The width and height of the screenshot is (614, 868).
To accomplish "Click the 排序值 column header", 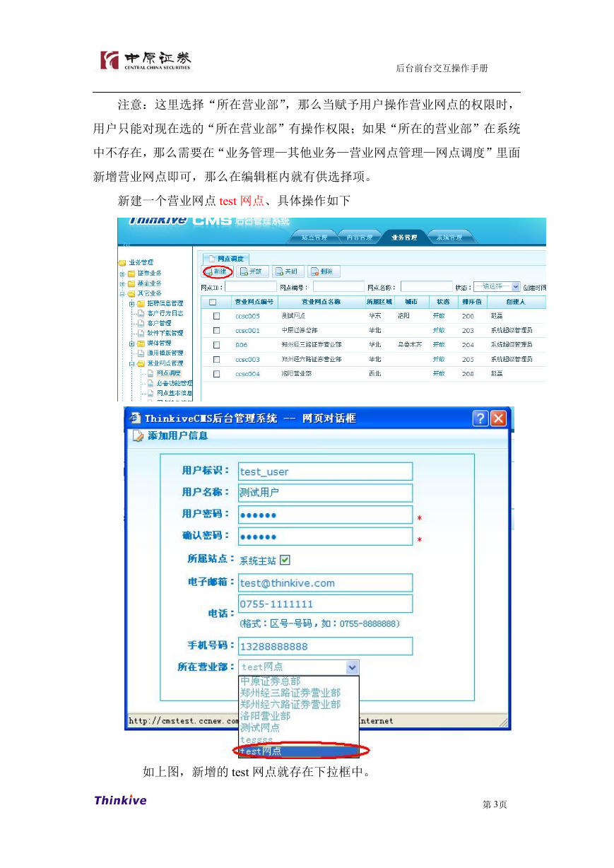I will tap(471, 302).
